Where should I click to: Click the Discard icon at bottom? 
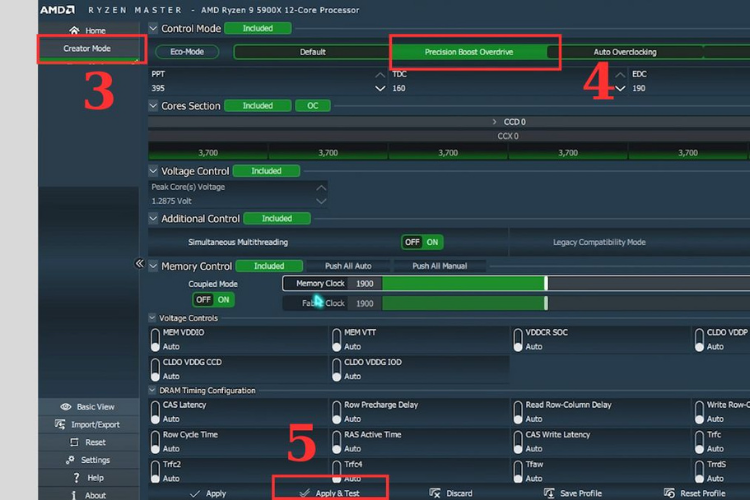point(435,493)
